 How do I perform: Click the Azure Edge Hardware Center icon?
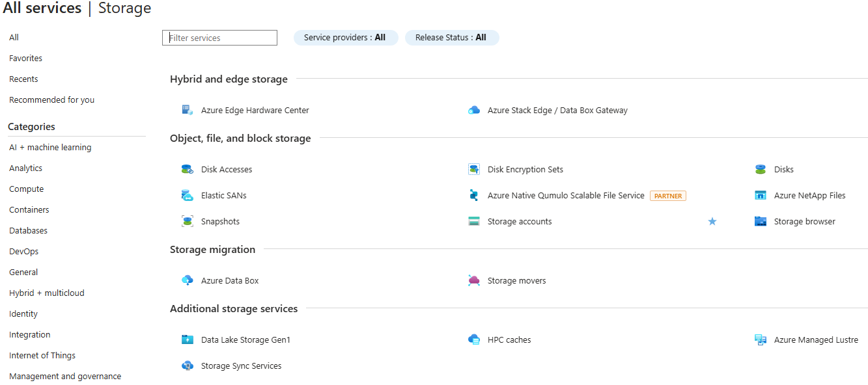coord(188,110)
